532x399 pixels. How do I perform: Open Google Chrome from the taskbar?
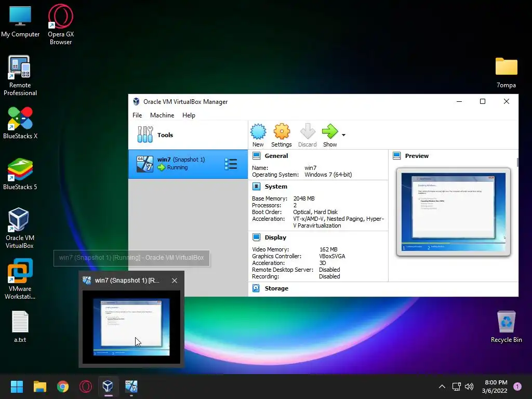click(63, 387)
